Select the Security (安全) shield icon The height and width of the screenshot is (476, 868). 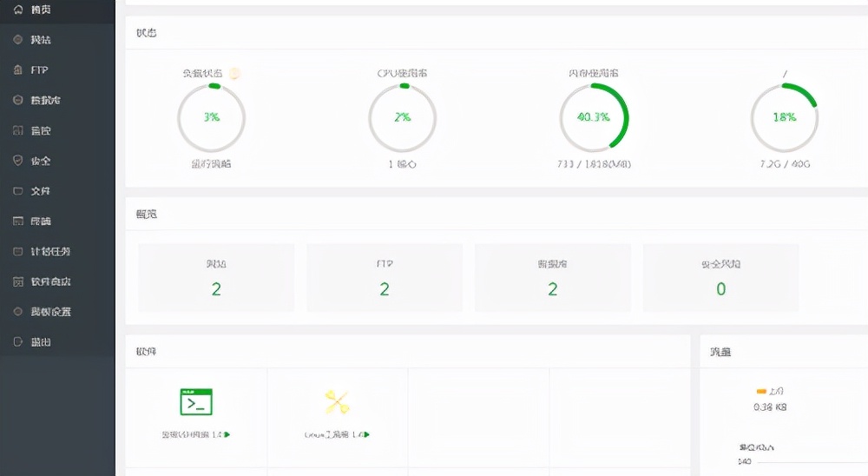click(17, 160)
